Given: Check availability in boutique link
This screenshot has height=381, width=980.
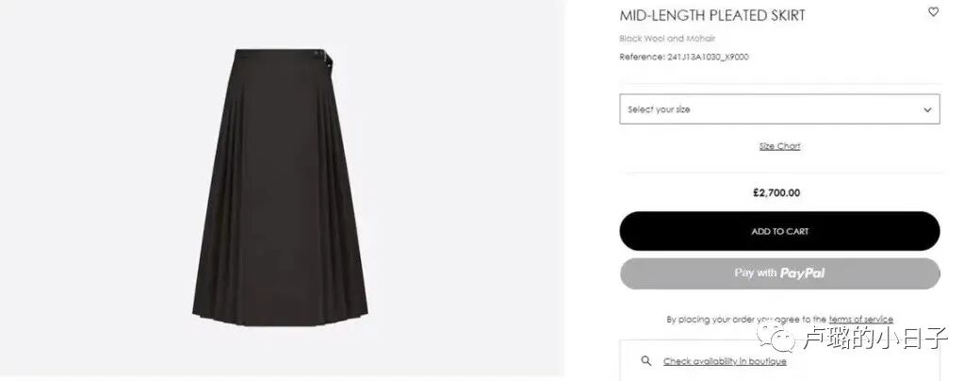Looking at the screenshot, I should (x=725, y=361).
